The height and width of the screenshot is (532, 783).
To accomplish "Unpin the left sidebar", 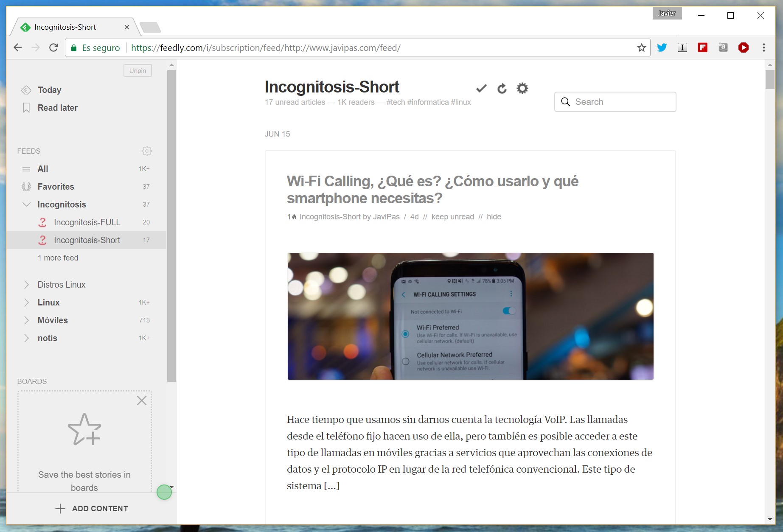I will pos(138,70).
